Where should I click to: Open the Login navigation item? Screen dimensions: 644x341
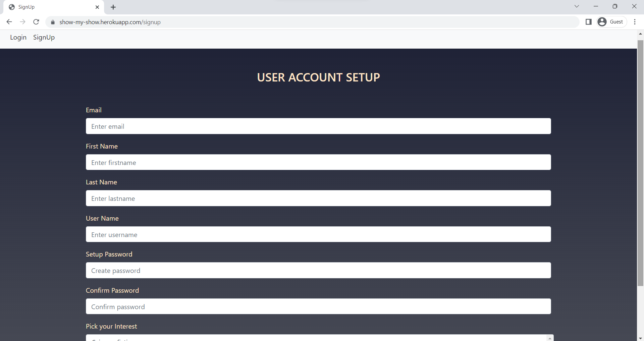point(18,37)
